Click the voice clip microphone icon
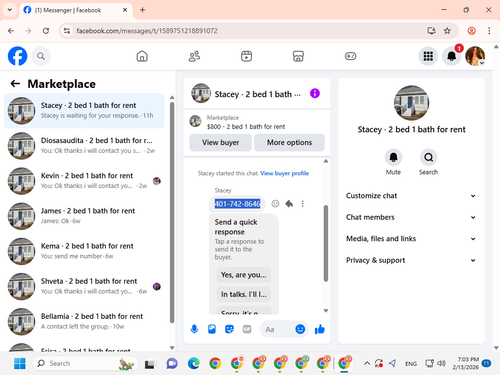 [194, 329]
